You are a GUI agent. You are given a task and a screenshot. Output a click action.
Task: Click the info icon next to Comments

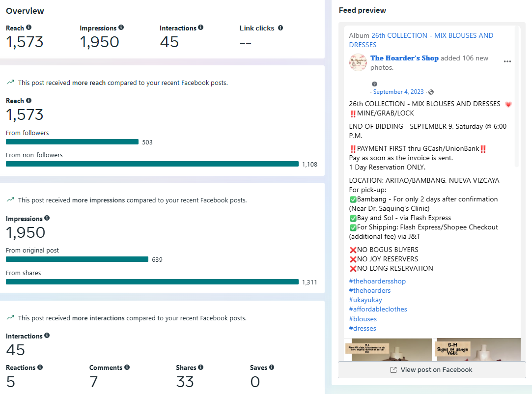coord(127,367)
